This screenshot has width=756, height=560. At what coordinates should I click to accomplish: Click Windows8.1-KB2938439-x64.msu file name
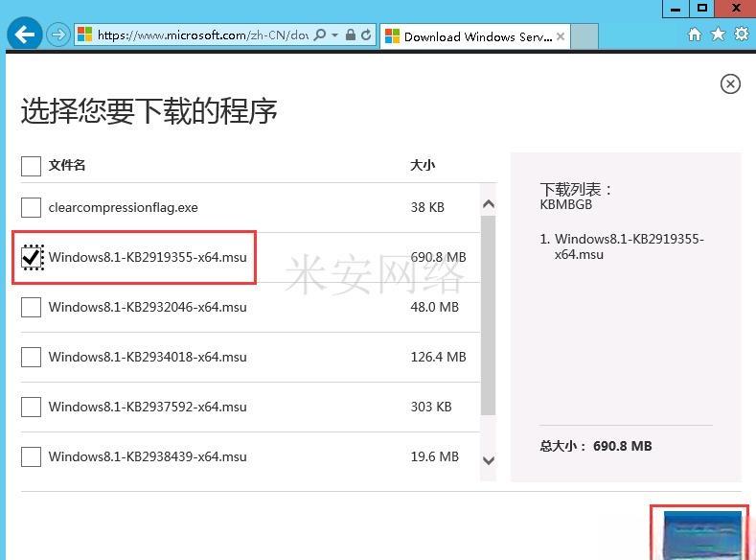[x=148, y=456]
